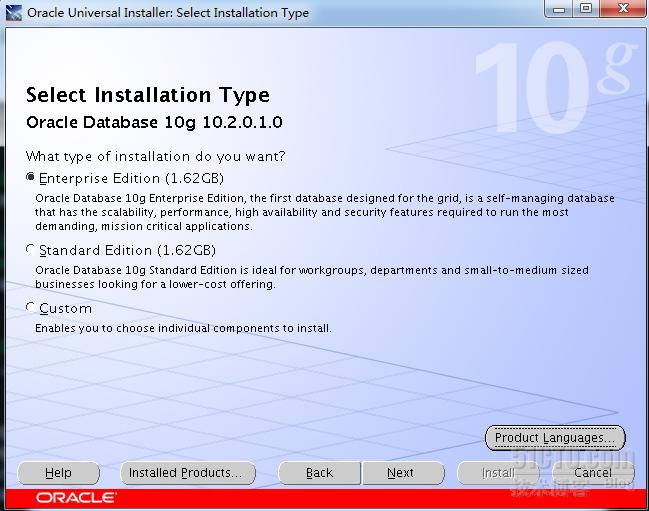Image resolution: width=649 pixels, height=511 pixels.
Task: Click the Oracle installer title bar icon
Action: (13, 12)
